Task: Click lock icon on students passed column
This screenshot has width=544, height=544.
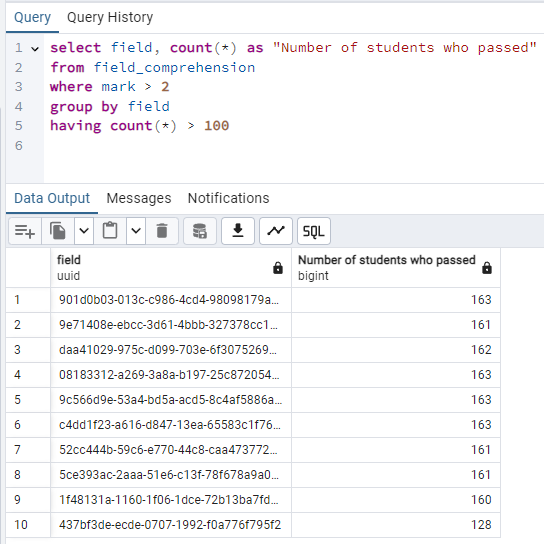Action: 487,268
